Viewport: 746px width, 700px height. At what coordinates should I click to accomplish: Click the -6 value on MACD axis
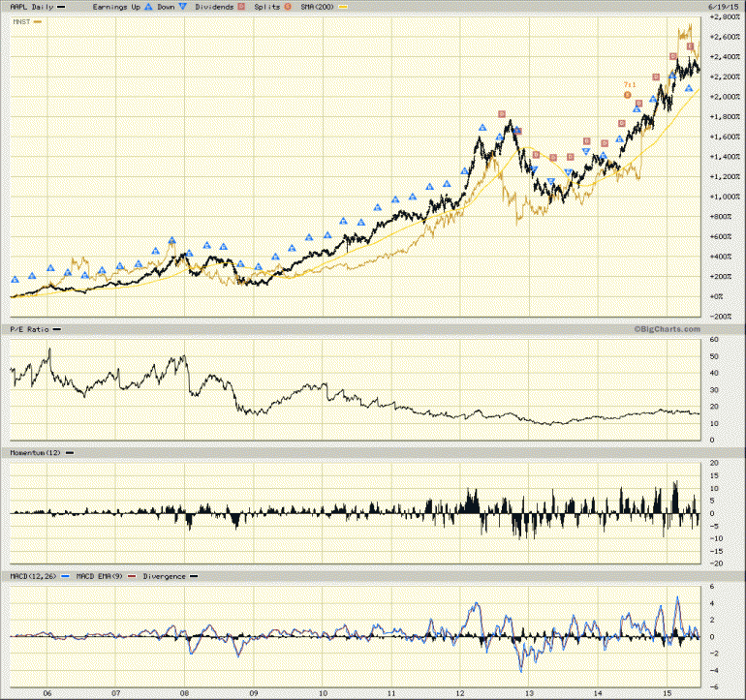(x=714, y=686)
